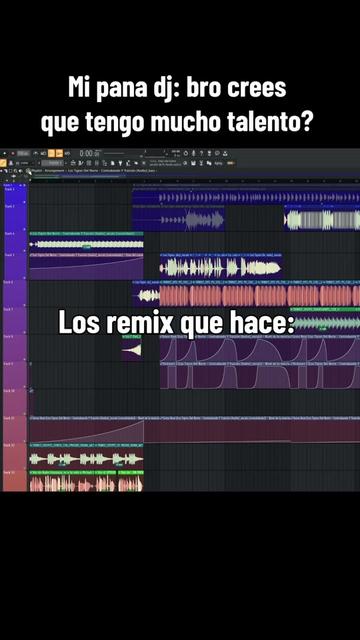
Task: Select the rising automation curve on Track 11
Action: pos(87,429)
